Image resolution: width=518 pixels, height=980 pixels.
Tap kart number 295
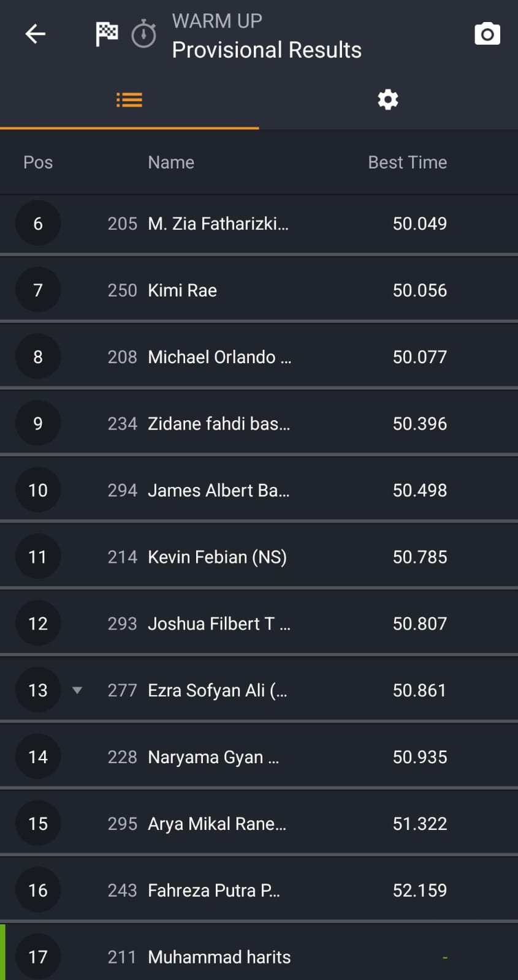tap(122, 824)
